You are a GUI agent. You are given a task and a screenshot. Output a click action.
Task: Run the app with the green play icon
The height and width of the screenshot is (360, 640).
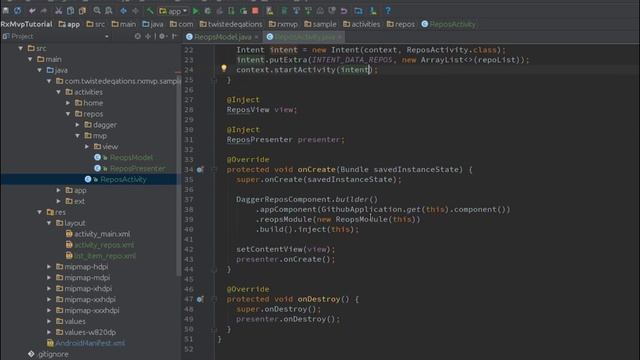[x=196, y=11]
